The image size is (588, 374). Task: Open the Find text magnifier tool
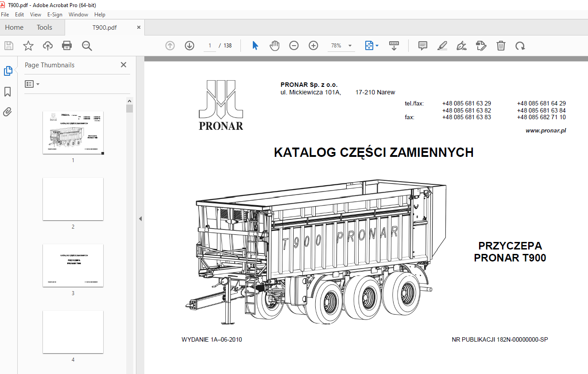point(87,46)
